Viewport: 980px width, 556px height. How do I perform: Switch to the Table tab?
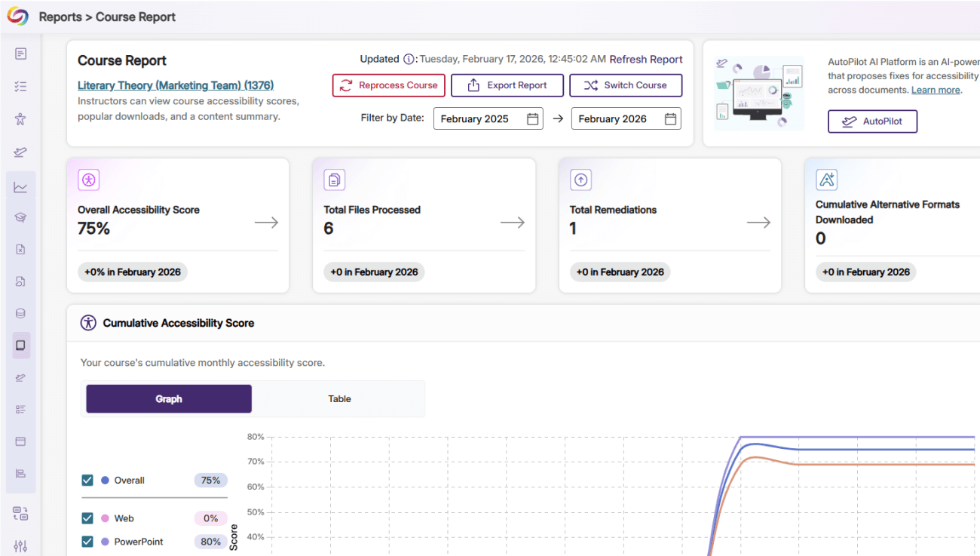point(339,399)
